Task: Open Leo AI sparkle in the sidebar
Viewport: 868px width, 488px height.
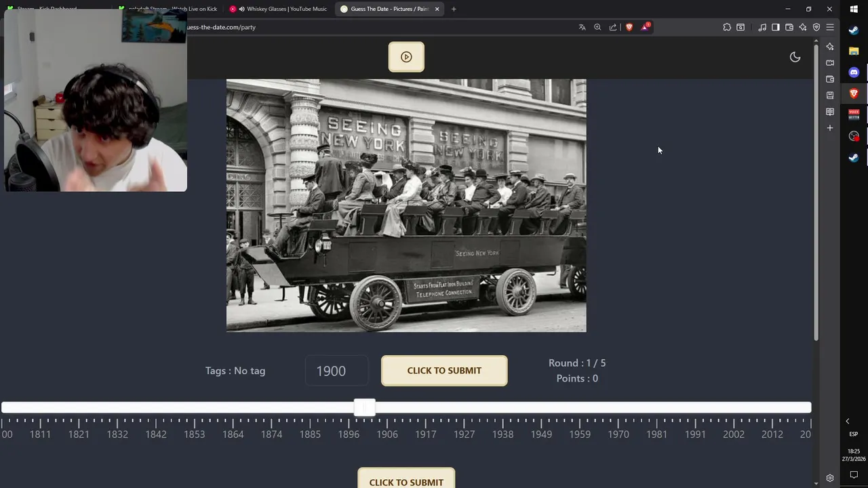Action: point(830,47)
